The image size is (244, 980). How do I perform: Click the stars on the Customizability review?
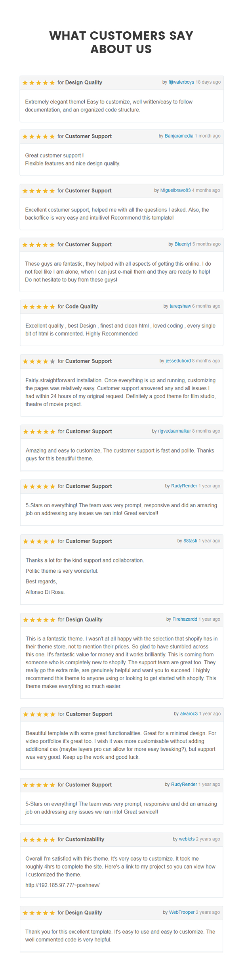(39, 840)
